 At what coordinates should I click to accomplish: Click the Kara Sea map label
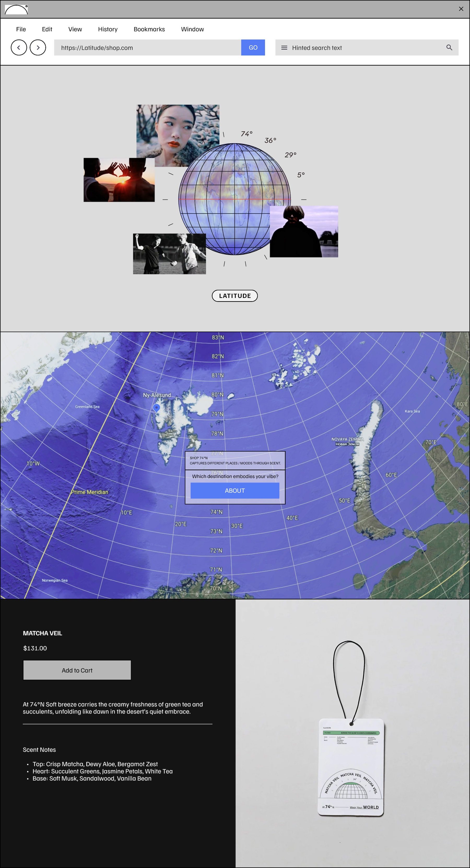point(412,411)
